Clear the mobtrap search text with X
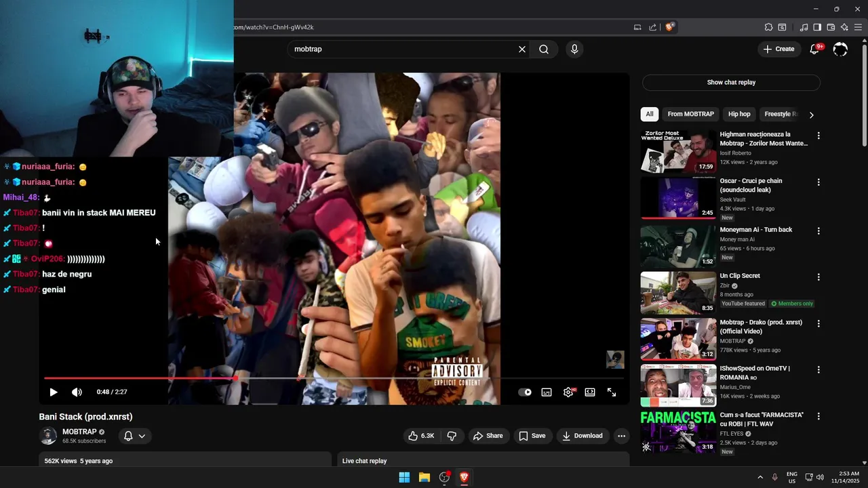This screenshot has width=868, height=488. [522, 49]
